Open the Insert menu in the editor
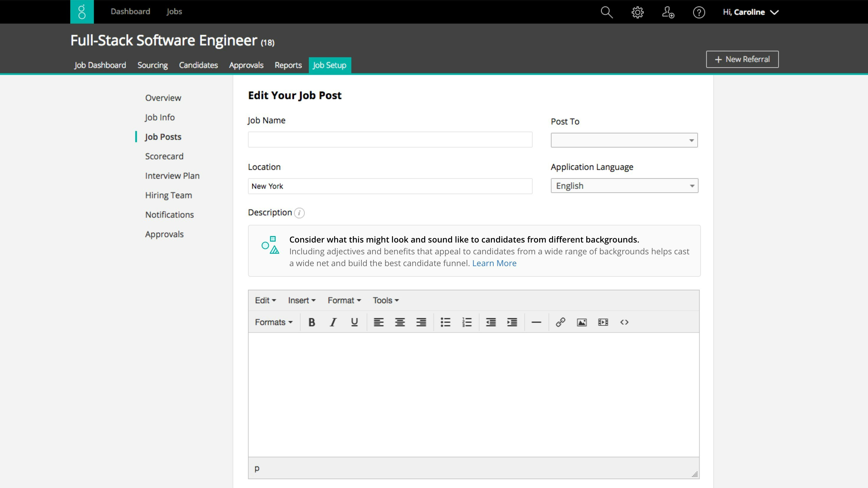 (x=301, y=300)
